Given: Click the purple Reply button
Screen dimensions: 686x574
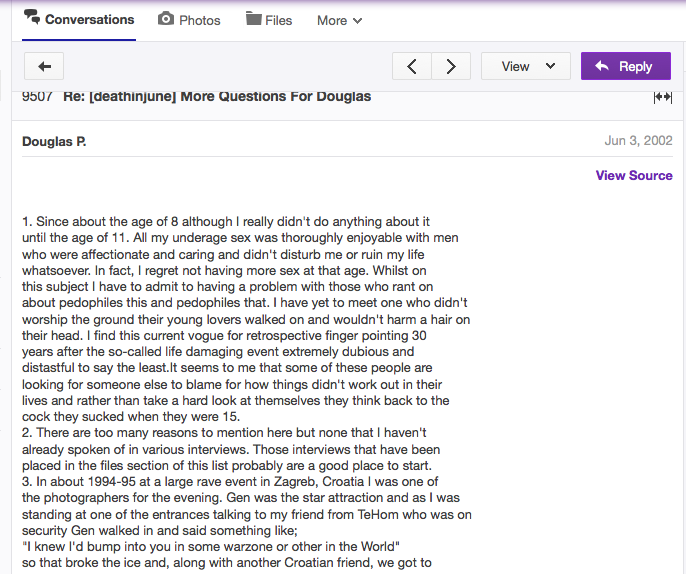Looking at the screenshot, I should pyautogui.click(x=626, y=66).
